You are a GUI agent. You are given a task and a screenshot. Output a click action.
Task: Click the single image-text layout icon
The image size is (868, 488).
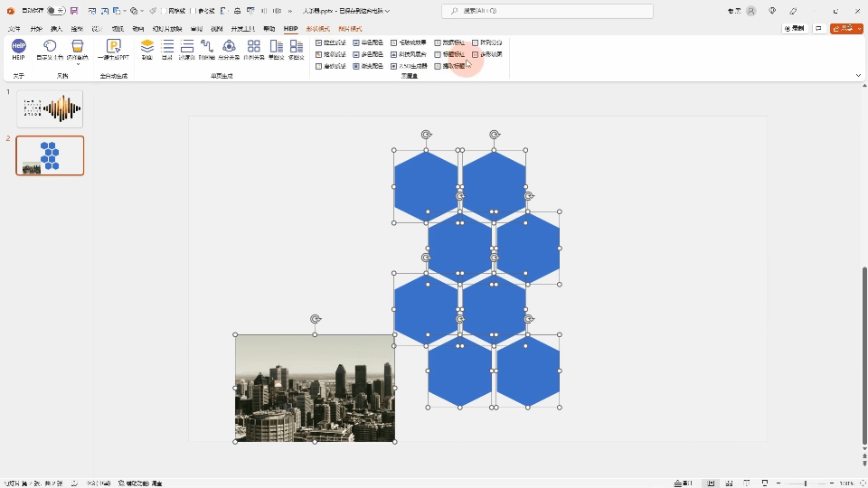[277, 46]
